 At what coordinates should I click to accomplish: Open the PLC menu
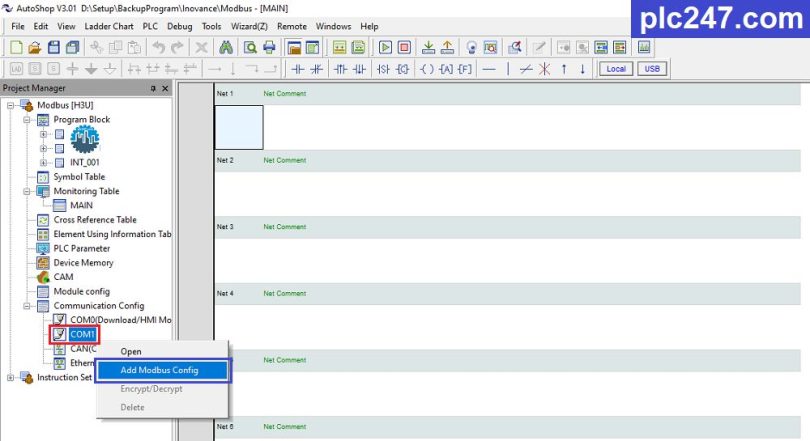(150, 26)
